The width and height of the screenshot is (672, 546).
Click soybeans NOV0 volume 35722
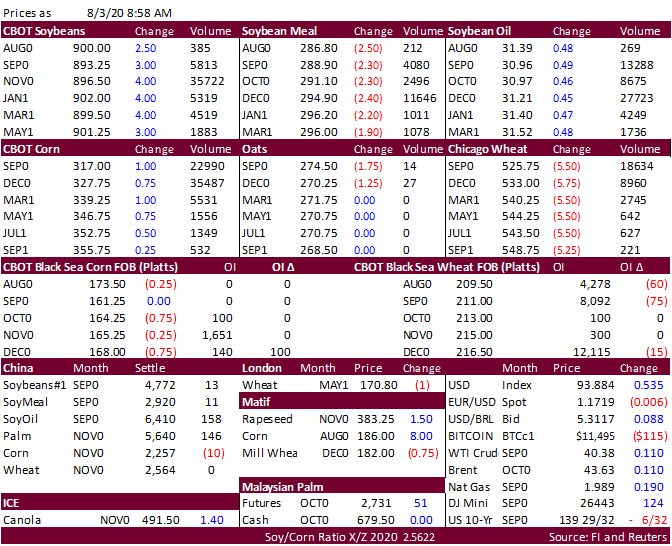click(207, 81)
